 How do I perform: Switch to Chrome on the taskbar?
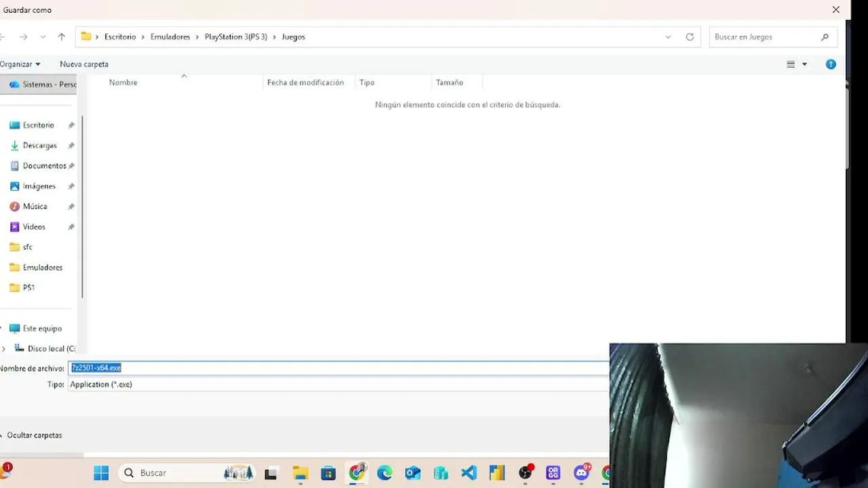pyautogui.click(x=357, y=472)
